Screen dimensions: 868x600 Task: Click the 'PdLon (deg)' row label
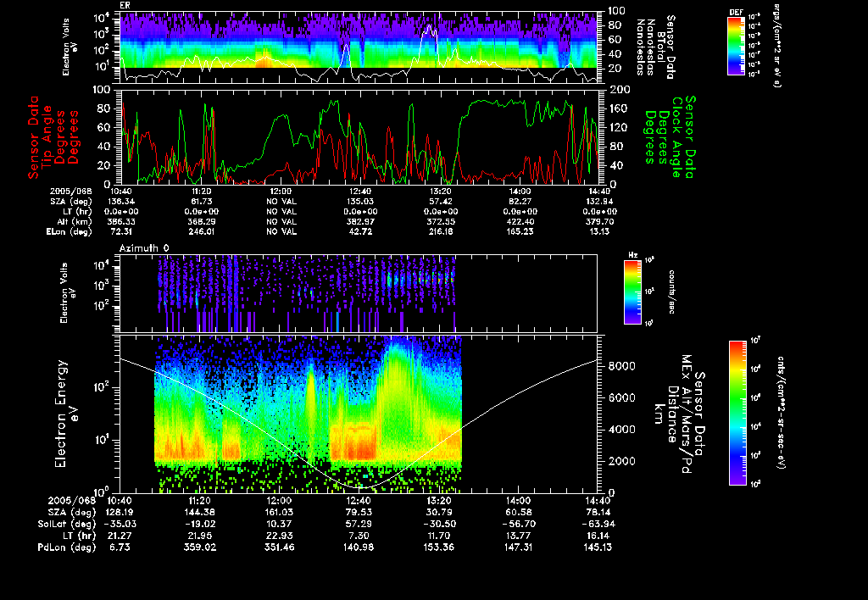point(66,547)
